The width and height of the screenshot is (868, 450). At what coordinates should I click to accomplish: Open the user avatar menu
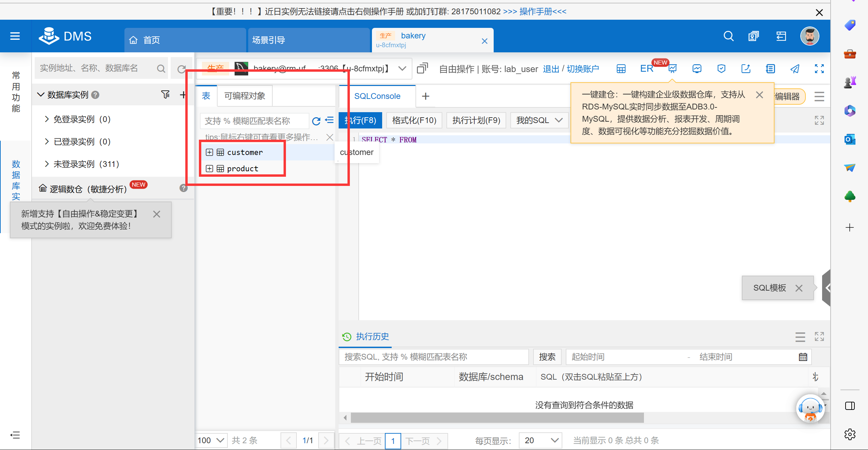[x=810, y=36]
